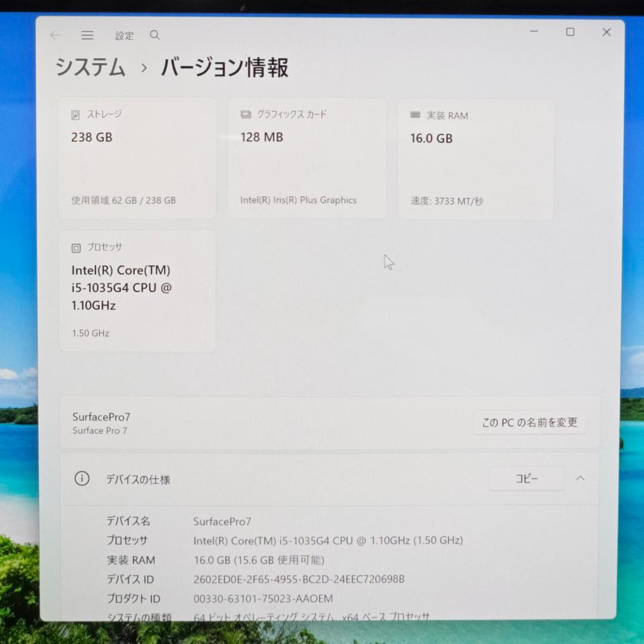644x644 pixels.
Task: Click the RAM chip icon
Action: (x=415, y=115)
